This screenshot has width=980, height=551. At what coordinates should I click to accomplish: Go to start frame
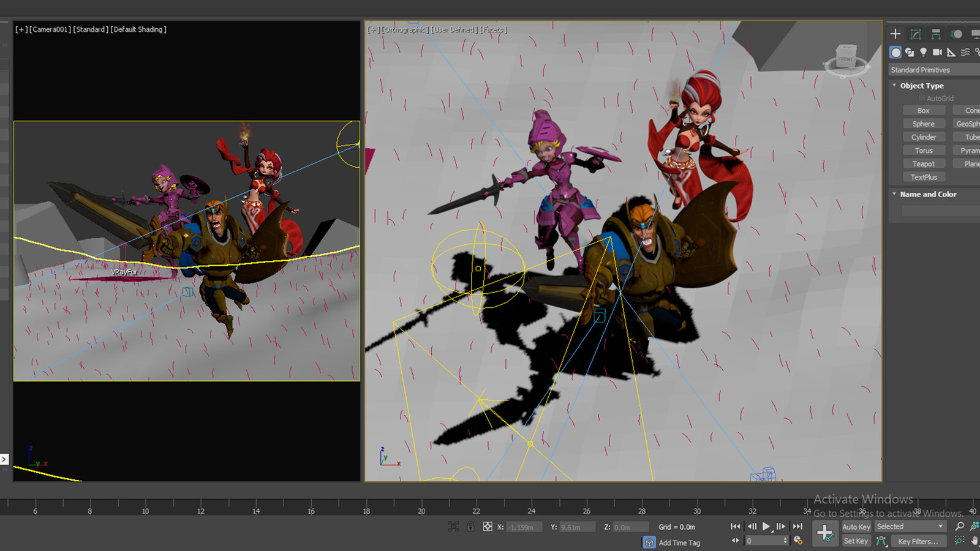tap(736, 527)
